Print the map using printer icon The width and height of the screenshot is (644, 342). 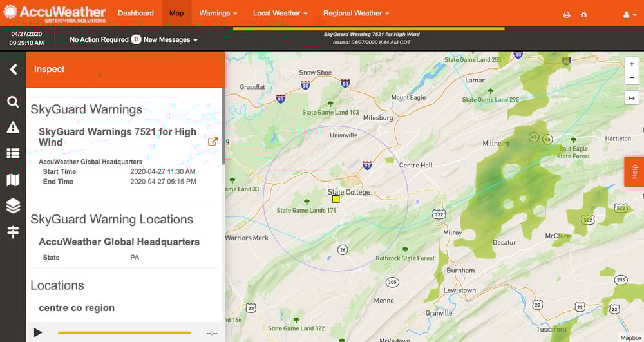point(567,14)
